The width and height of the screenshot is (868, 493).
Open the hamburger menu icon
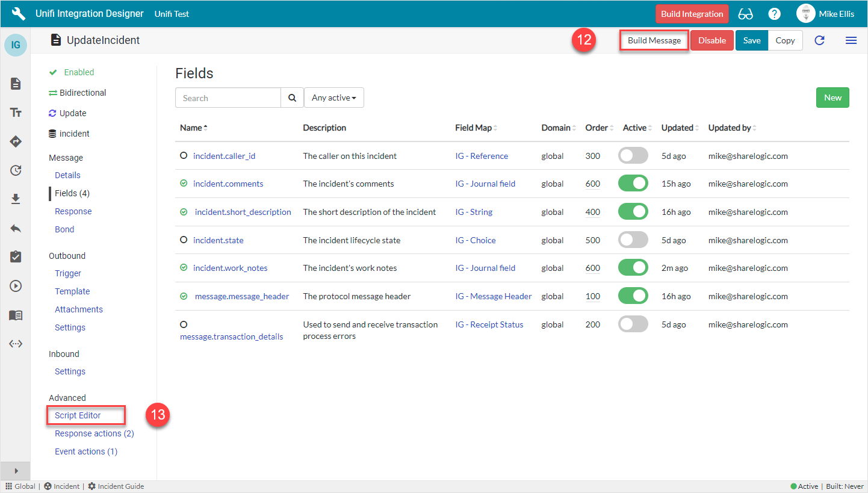pyautogui.click(x=851, y=40)
